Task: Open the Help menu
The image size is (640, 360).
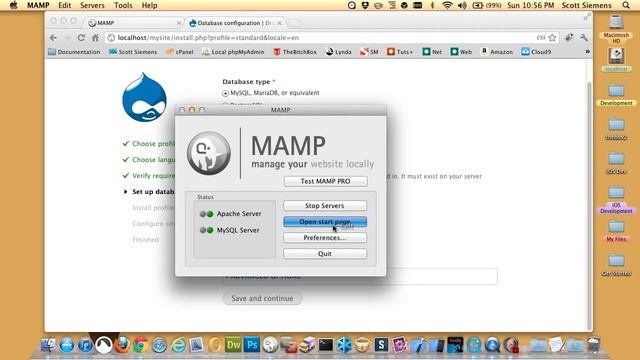Action: (149, 5)
